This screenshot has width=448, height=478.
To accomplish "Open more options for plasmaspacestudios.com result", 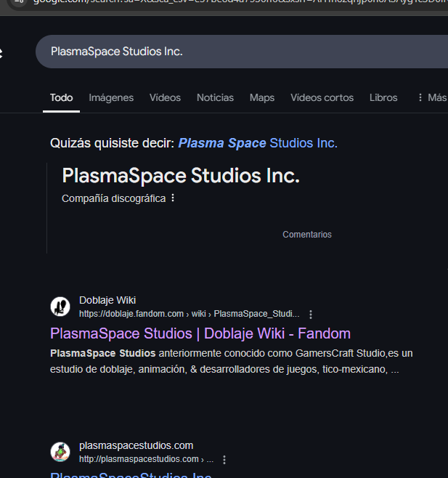I will coord(224,460).
